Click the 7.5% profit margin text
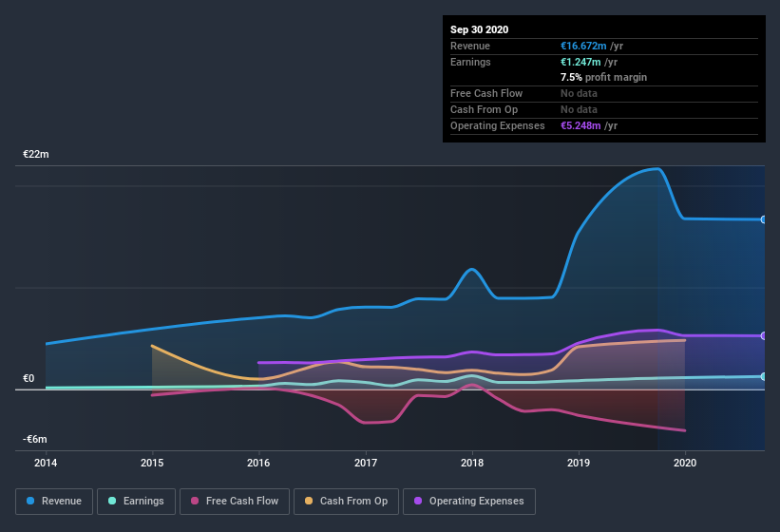Screen dimensions: 780x532 (603, 77)
